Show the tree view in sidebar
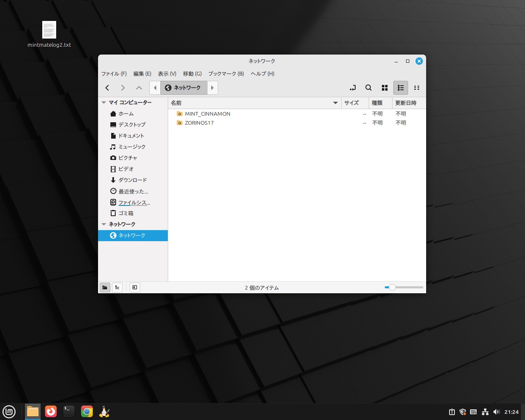 click(117, 288)
